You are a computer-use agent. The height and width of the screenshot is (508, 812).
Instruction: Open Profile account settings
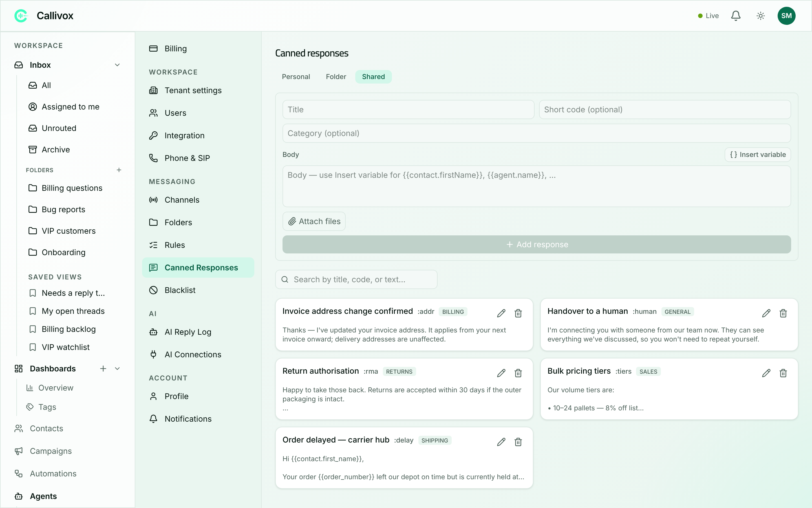[x=198, y=397]
